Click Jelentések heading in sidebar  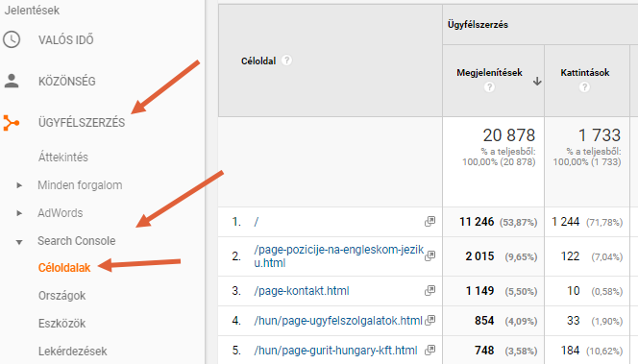pos(32,11)
